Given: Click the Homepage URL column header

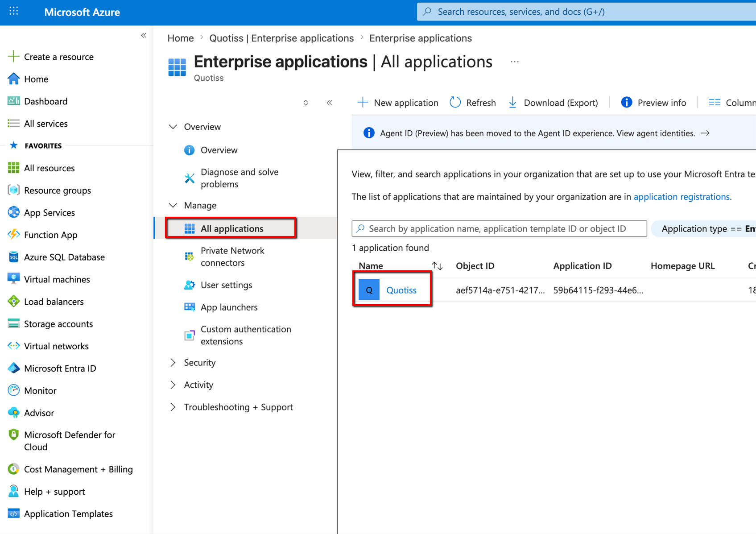Looking at the screenshot, I should 682,266.
